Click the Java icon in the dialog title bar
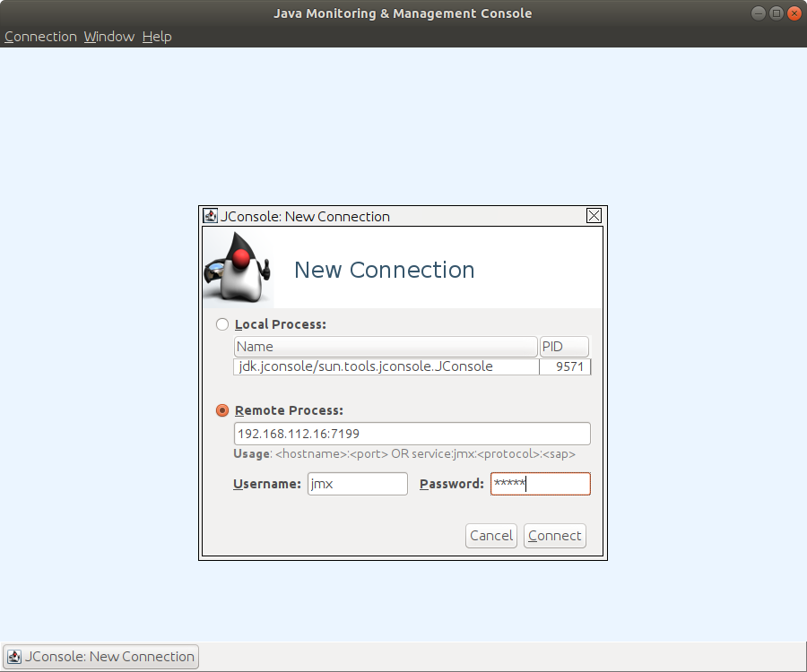The height and width of the screenshot is (672, 807). tap(210, 215)
